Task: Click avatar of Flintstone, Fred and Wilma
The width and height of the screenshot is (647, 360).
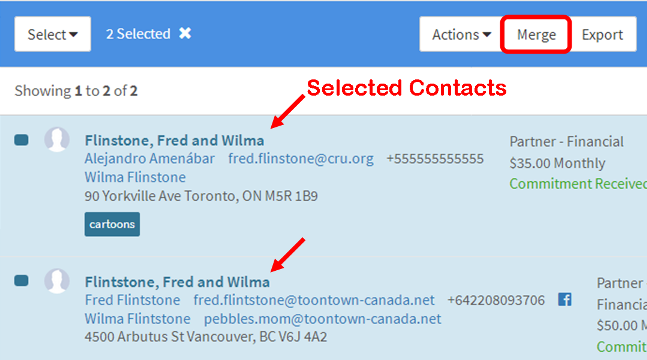Action: [57, 281]
